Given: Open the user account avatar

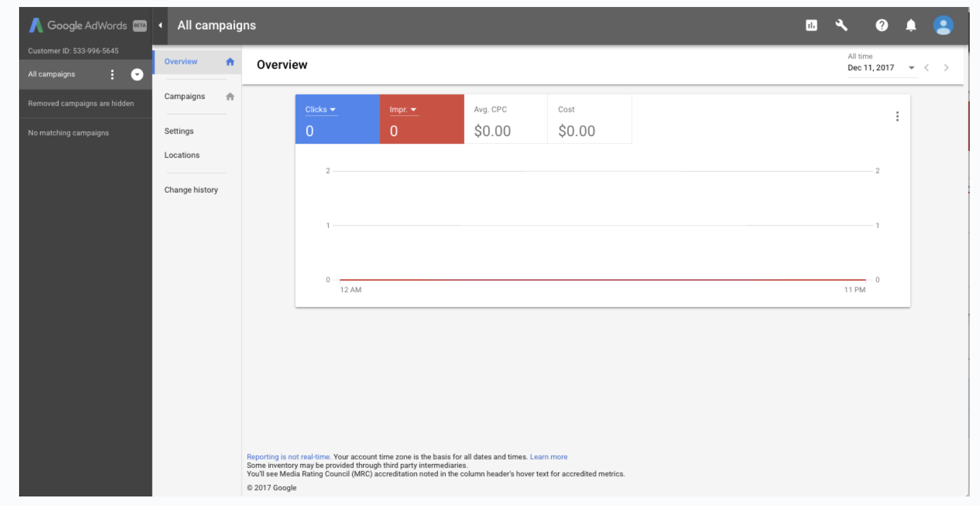Looking at the screenshot, I should tap(943, 25).
